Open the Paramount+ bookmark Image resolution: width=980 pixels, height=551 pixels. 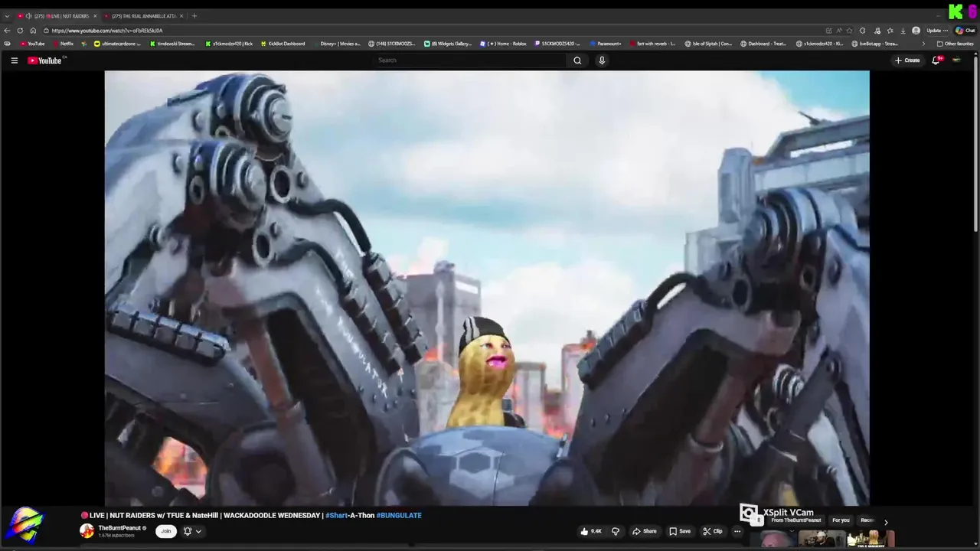(x=606, y=44)
